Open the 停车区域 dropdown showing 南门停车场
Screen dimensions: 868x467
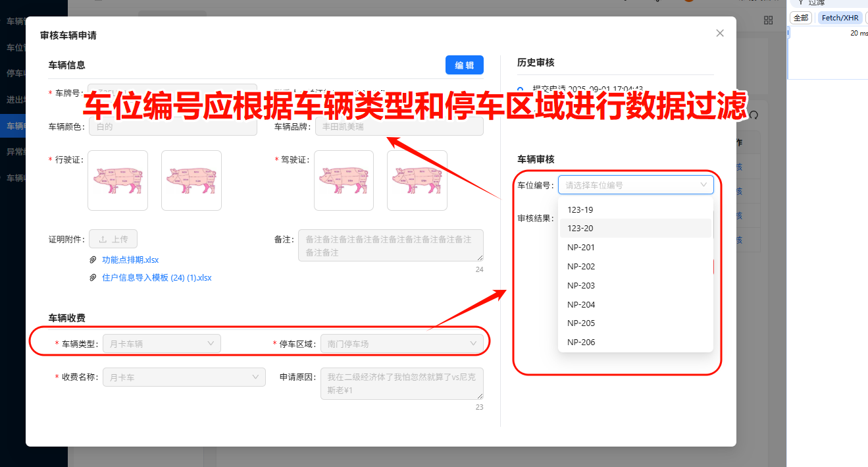click(x=402, y=343)
